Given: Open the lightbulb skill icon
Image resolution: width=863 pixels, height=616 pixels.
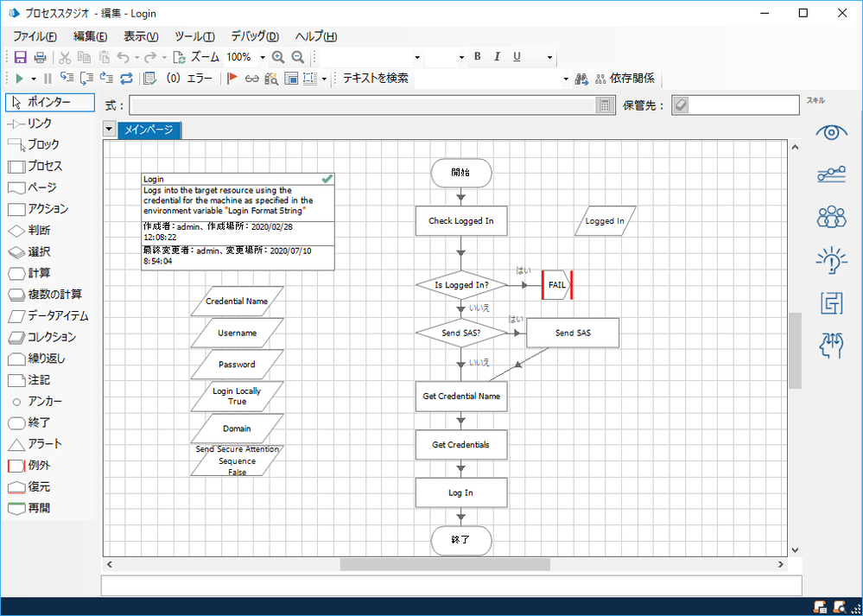Looking at the screenshot, I should pos(831,260).
